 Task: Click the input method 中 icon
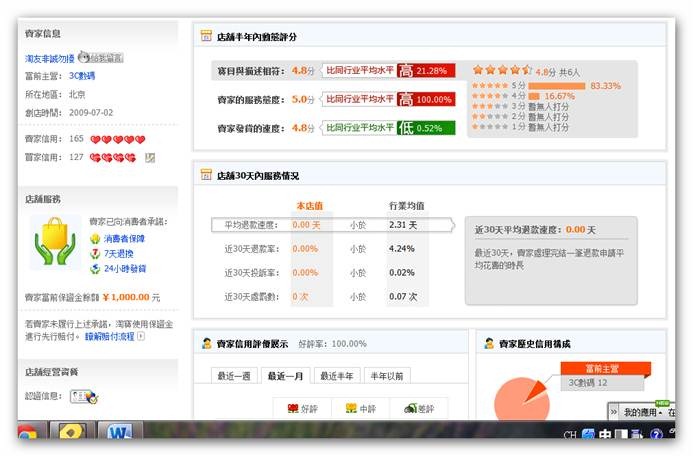pos(605,435)
